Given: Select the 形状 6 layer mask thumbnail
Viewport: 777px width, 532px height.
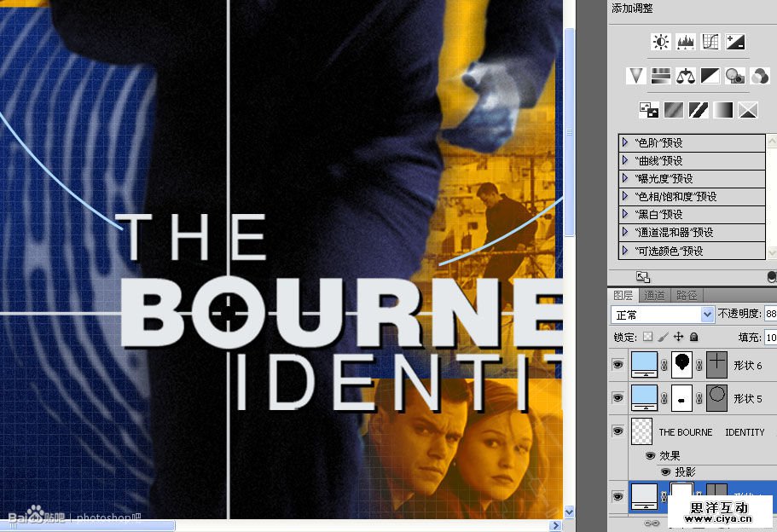Looking at the screenshot, I should [681, 365].
